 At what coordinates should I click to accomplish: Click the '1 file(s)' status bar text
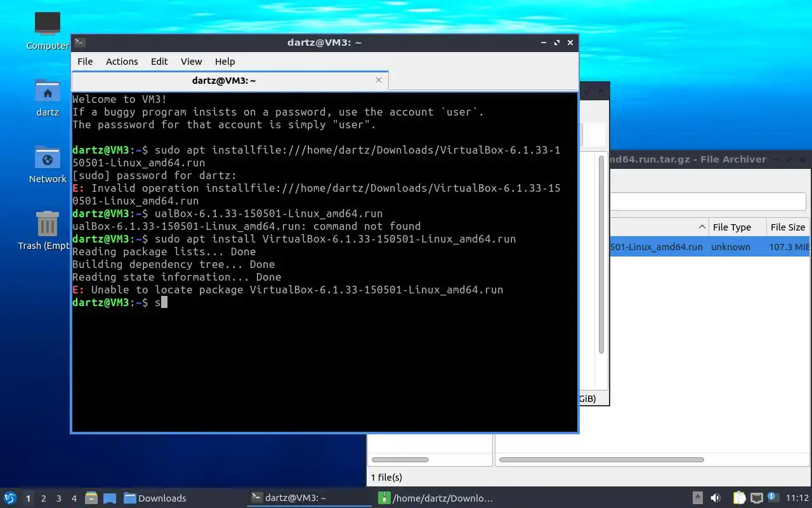(x=386, y=478)
